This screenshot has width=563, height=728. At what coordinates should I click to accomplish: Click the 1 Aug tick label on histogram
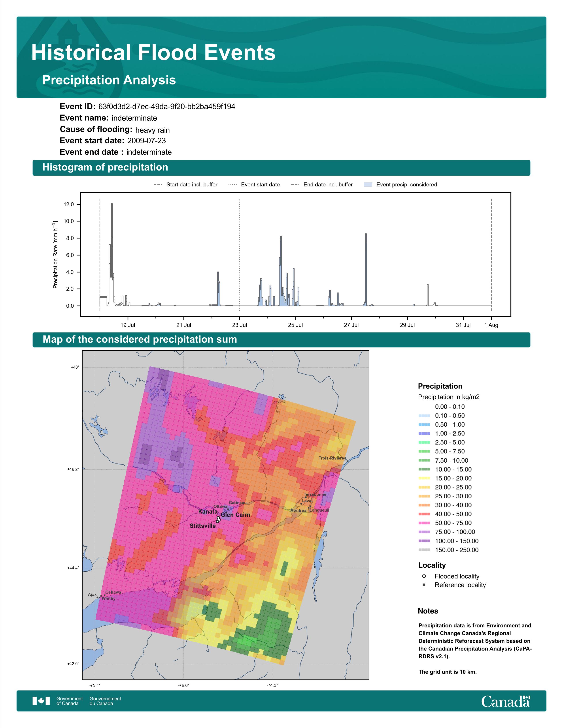pyautogui.click(x=491, y=325)
